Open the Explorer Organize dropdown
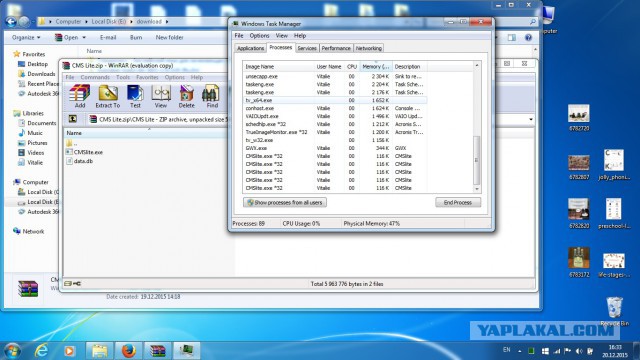This screenshot has width=640, height=360. click(26, 38)
